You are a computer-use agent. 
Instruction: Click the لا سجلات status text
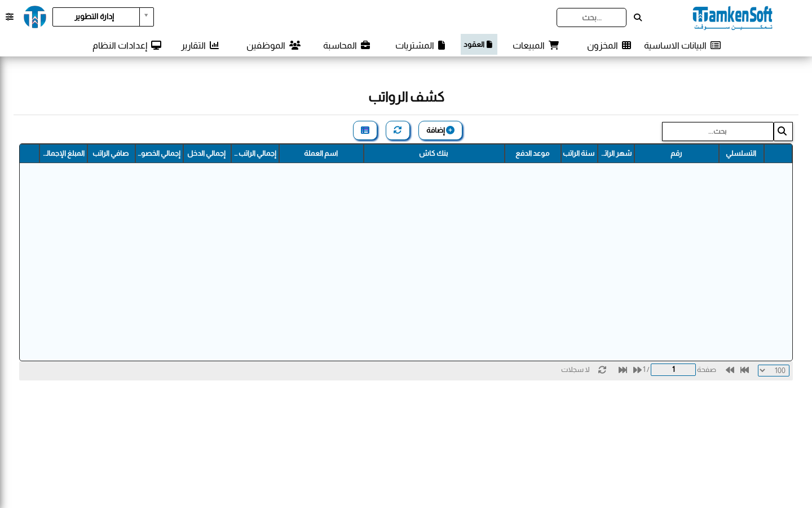[575, 370]
